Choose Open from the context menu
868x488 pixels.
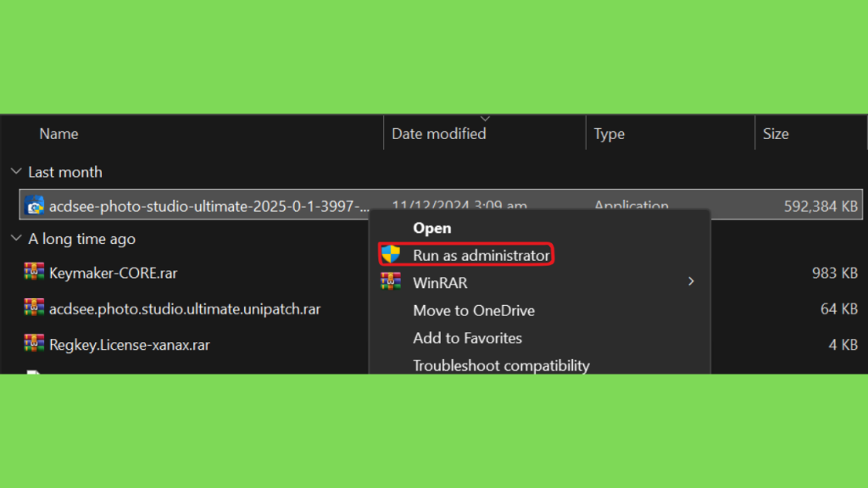(x=431, y=228)
